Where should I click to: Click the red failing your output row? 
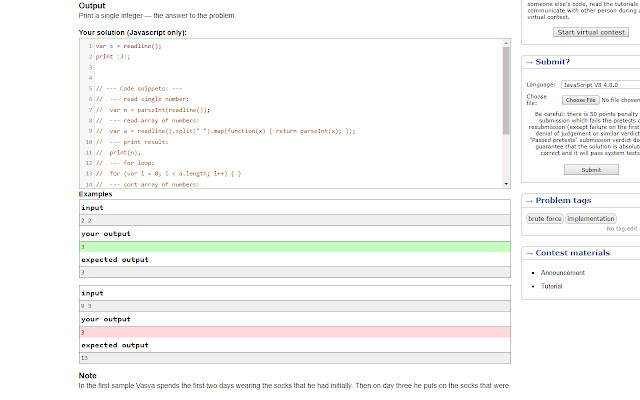295,332
